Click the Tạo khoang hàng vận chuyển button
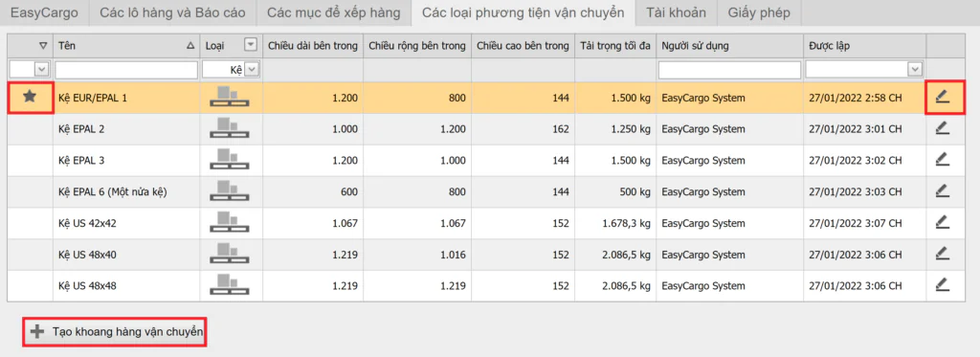980x357 pixels. tap(116, 332)
